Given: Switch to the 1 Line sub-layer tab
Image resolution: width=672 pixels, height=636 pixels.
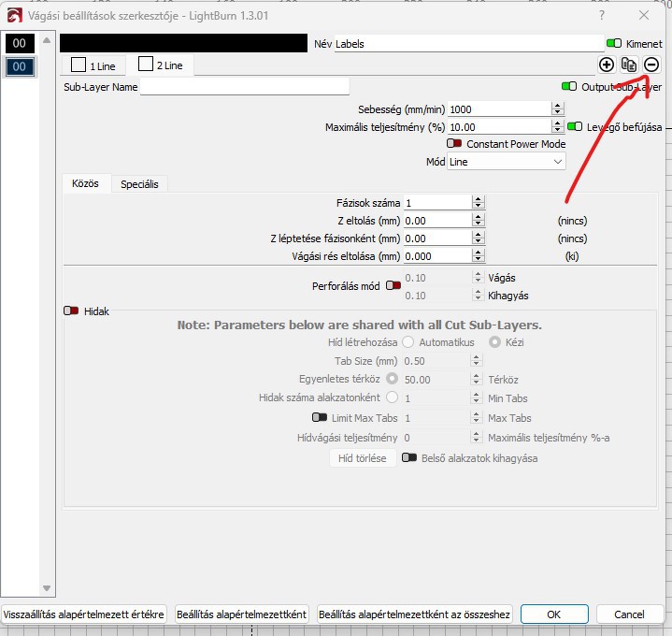Looking at the screenshot, I should click(93, 65).
